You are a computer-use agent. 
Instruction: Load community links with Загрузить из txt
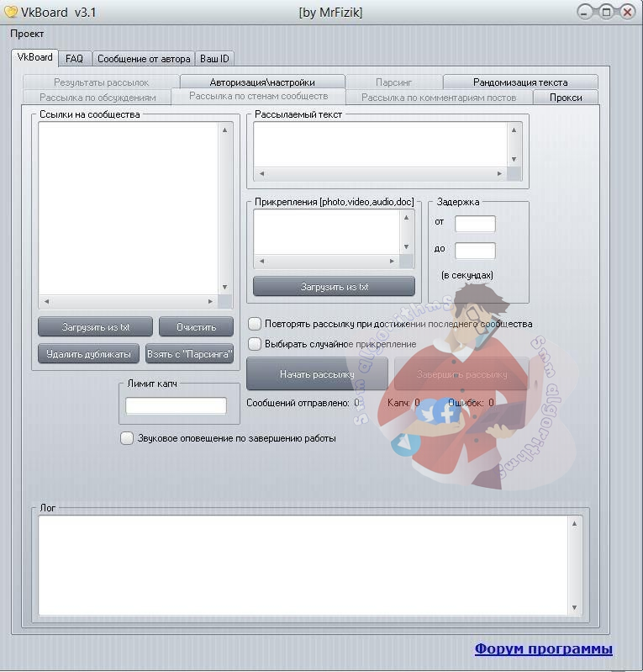pyautogui.click(x=95, y=327)
